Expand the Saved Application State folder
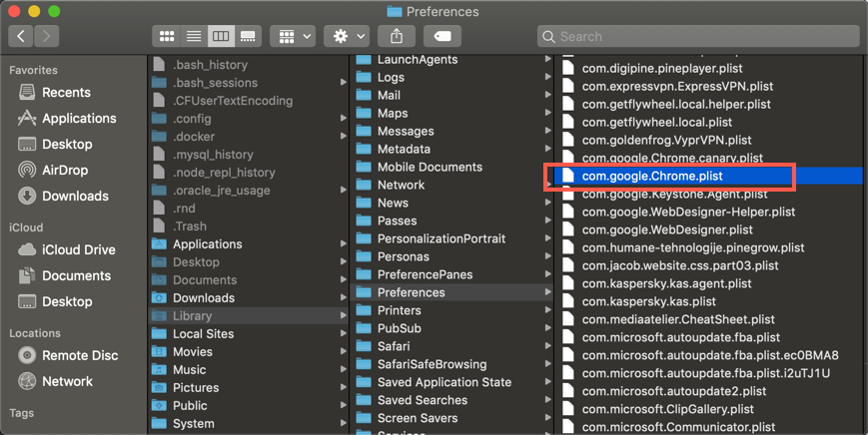The image size is (868, 435). pos(443,382)
